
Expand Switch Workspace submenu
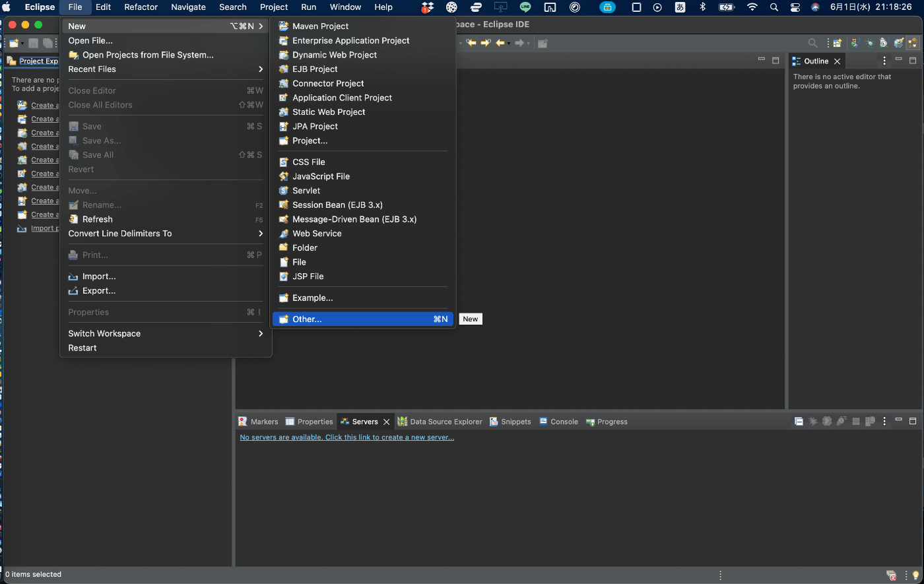click(x=166, y=334)
